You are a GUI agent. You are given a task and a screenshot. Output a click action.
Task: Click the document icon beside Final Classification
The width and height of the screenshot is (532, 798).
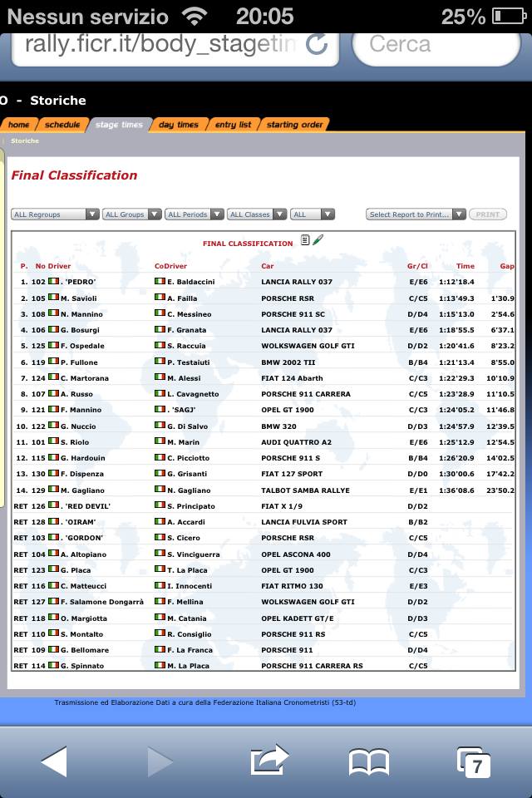click(x=305, y=239)
